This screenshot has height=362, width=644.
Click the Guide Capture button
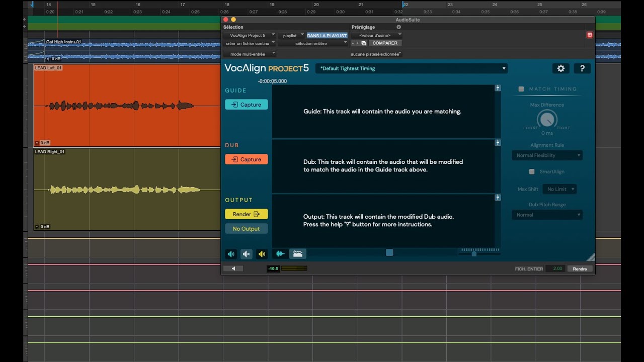247,105
